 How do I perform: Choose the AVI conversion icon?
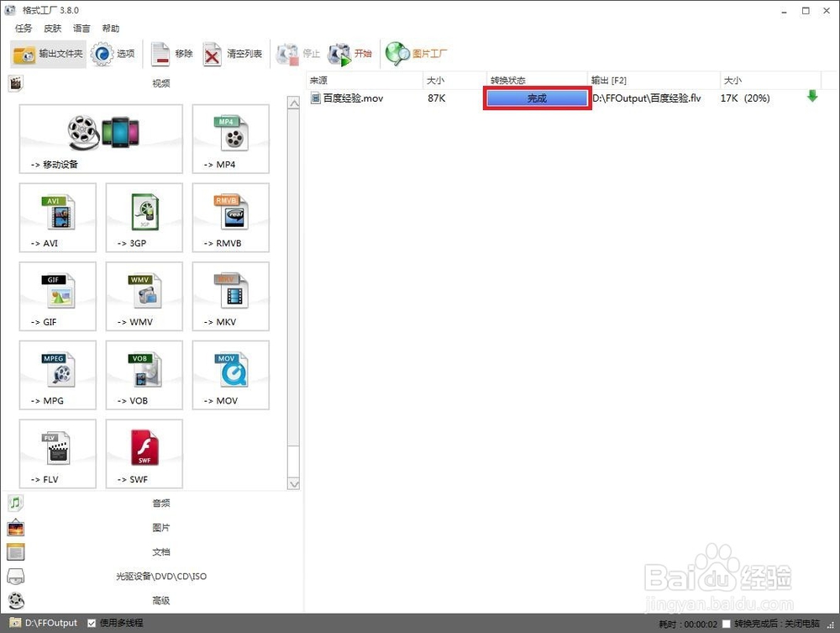point(58,218)
